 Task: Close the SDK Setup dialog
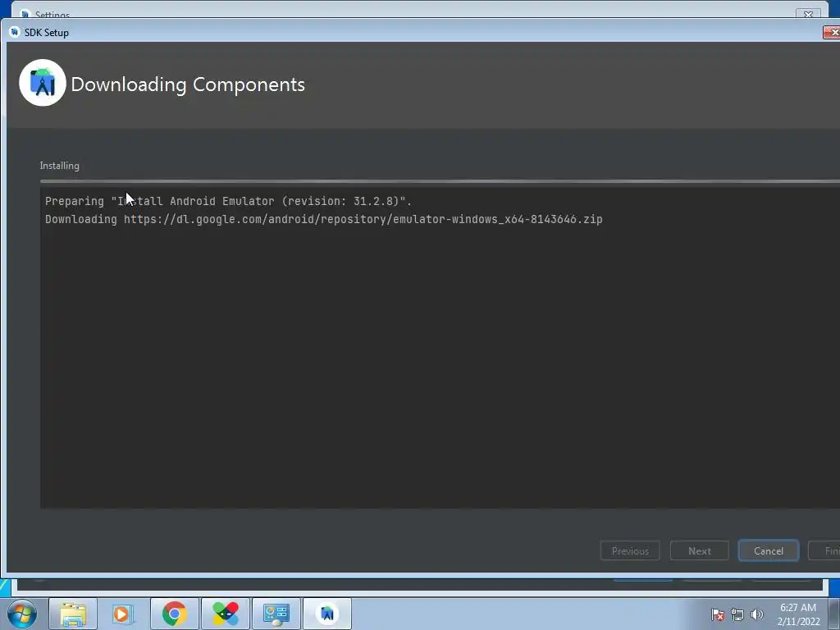[832, 32]
